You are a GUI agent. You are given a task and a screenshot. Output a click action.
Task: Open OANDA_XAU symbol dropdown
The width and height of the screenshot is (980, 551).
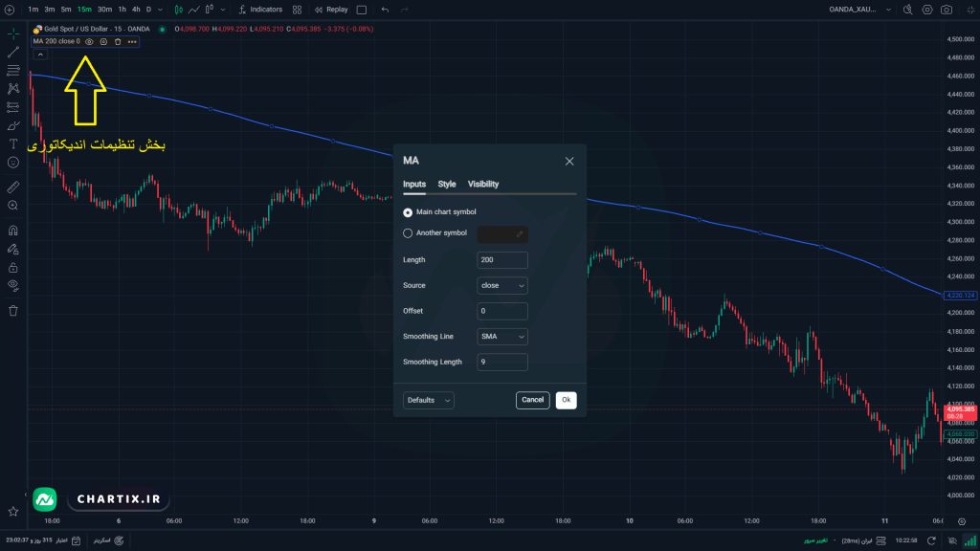coord(860,10)
